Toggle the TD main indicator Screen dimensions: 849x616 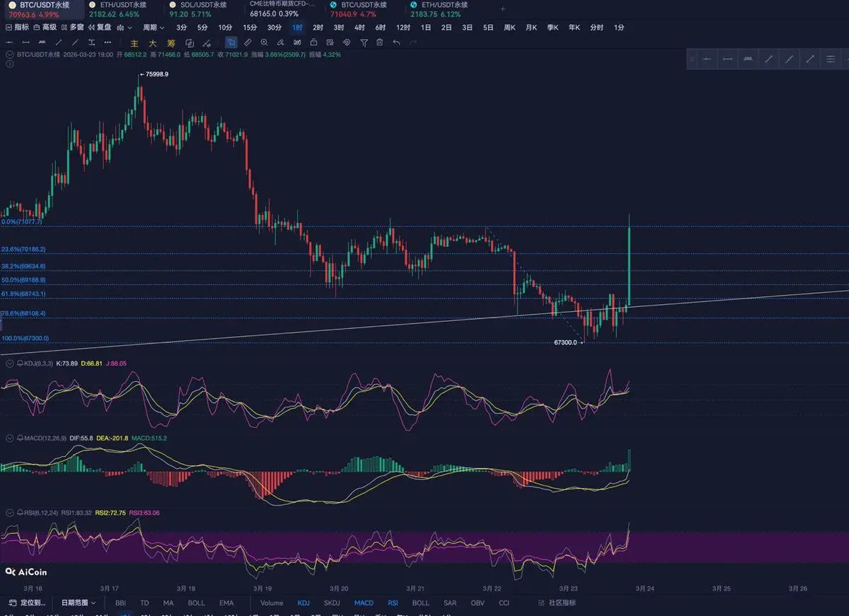144,603
